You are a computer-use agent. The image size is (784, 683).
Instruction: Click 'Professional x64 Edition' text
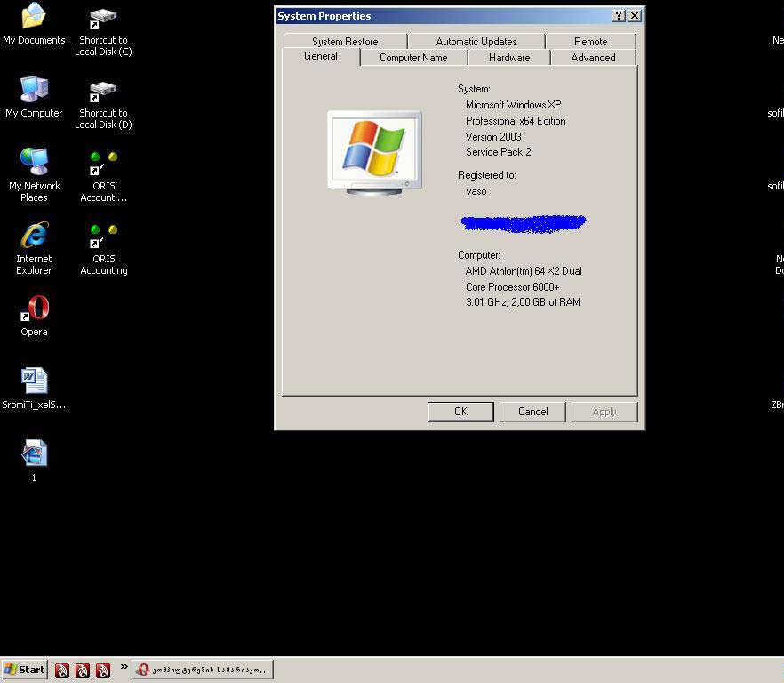[516, 121]
